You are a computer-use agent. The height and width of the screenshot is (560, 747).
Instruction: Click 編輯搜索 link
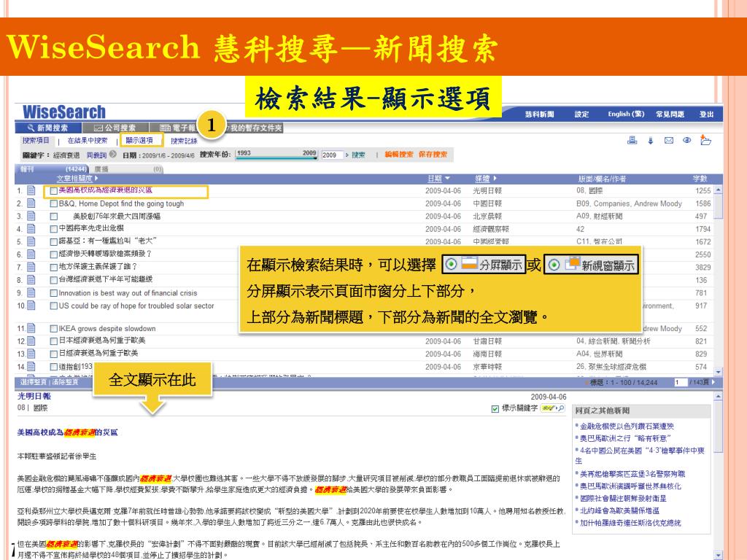399,155
